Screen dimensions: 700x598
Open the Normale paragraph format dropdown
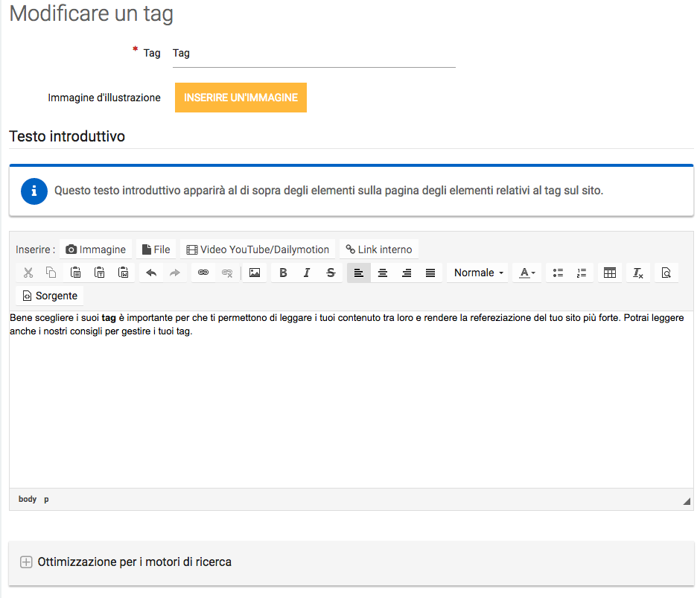click(478, 273)
